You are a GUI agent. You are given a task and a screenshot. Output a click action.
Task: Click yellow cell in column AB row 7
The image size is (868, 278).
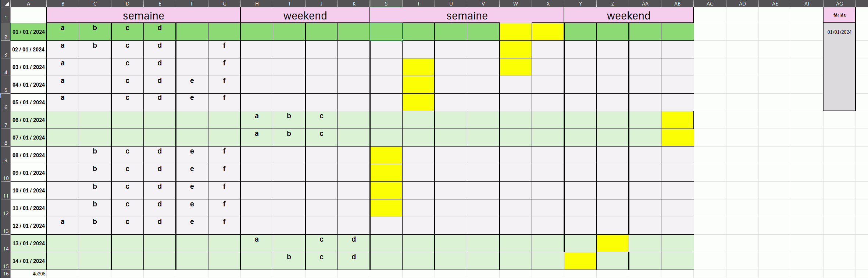pyautogui.click(x=677, y=120)
